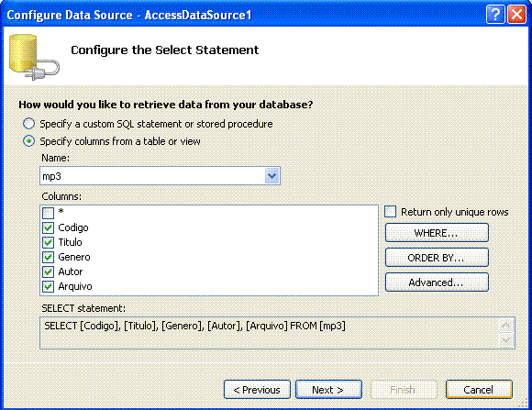The height and width of the screenshot is (410, 532).
Task: Click the database plug wizard icon
Action: click(x=34, y=57)
